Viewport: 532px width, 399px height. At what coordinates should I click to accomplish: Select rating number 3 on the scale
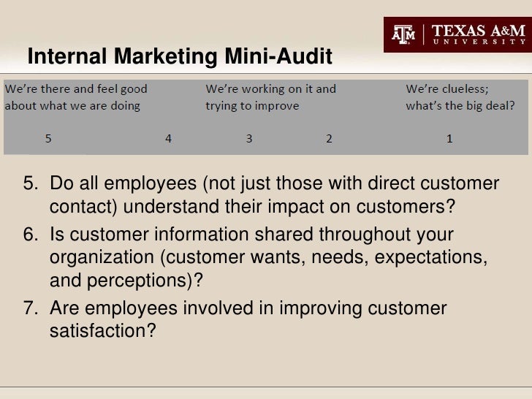pyautogui.click(x=249, y=138)
